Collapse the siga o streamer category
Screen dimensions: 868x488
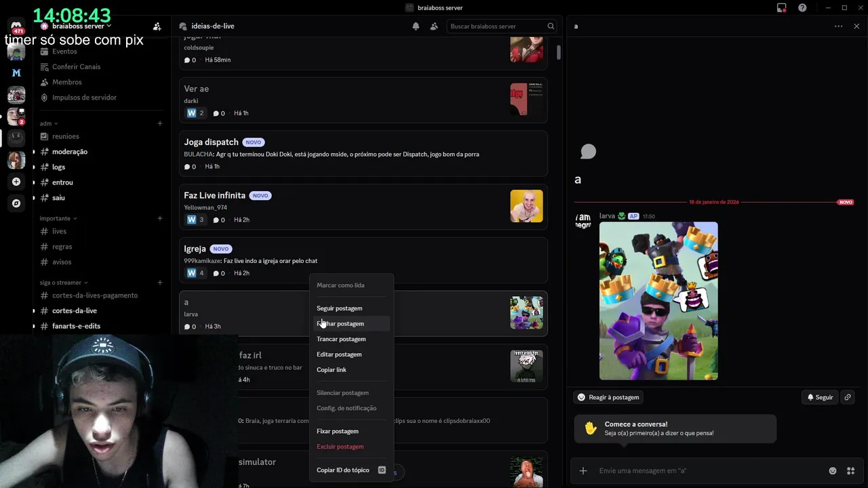(64, 283)
